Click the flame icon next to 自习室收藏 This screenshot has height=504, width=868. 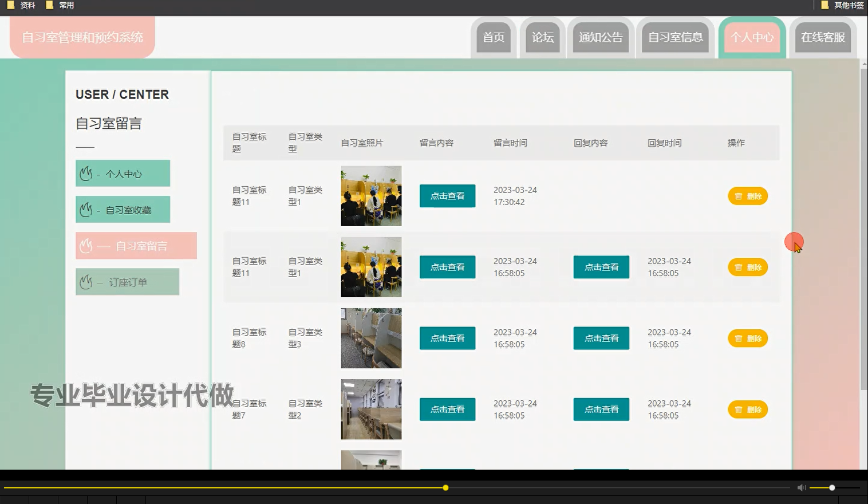(87, 209)
